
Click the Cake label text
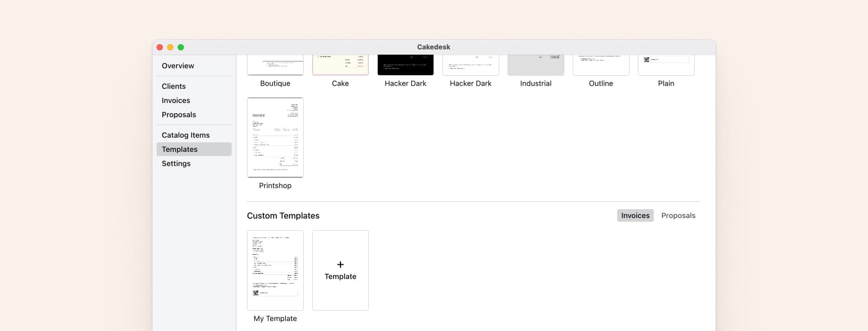pos(340,84)
